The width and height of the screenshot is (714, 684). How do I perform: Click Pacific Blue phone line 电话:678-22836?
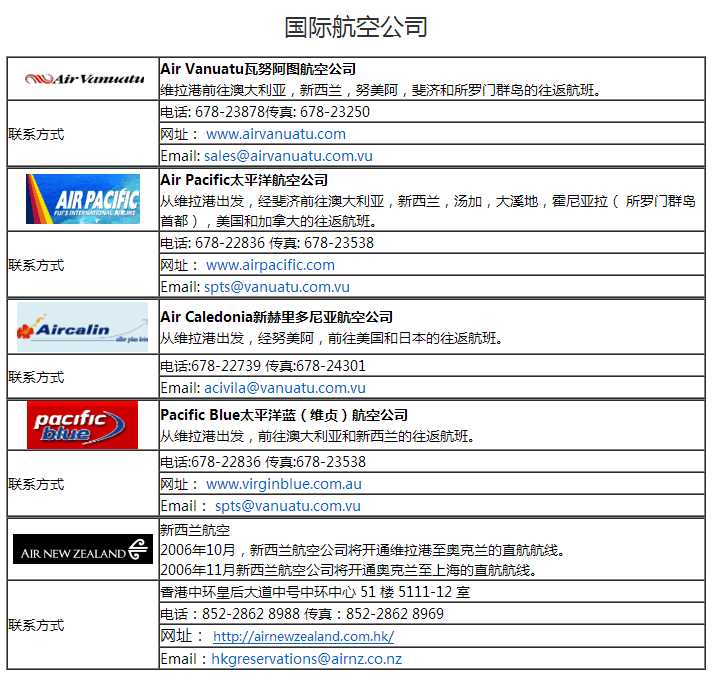pos(210,462)
